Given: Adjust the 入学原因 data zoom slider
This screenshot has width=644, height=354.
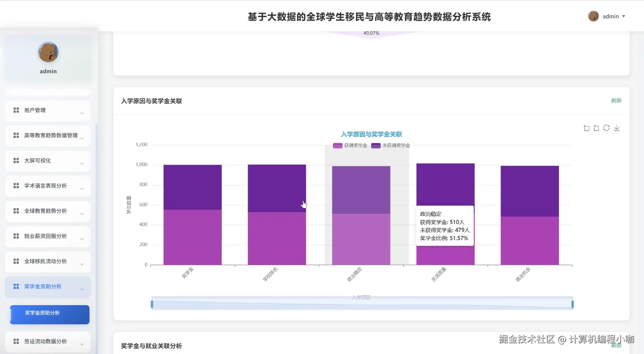Looking at the screenshot, I should point(361,303).
